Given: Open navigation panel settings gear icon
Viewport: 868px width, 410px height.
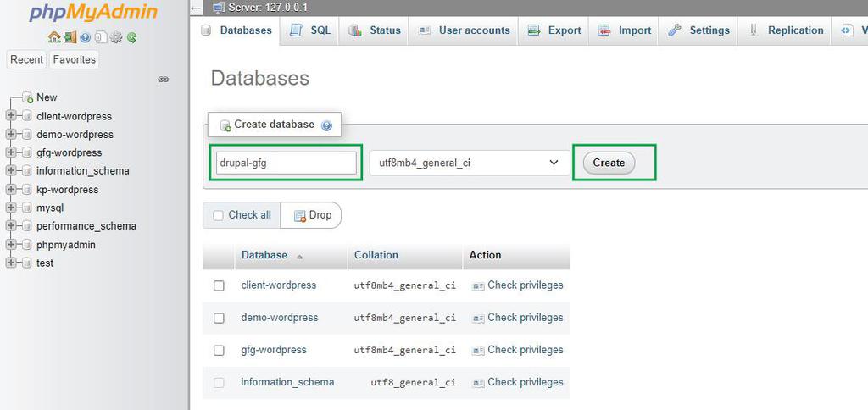Looking at the screenshot, I should [117, 37].
